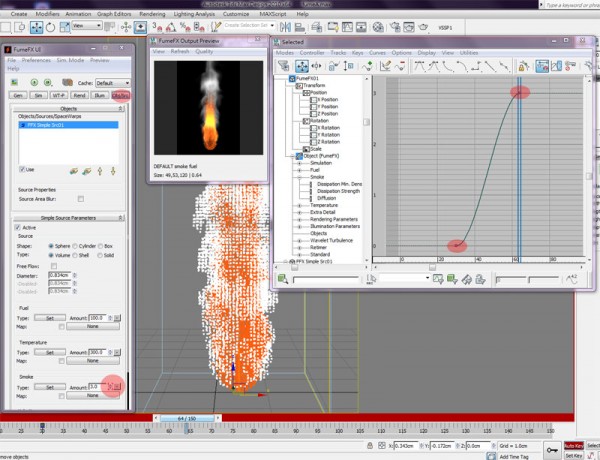Screen dimensions: 600x460
Task: Select Box shape radio button
Action: coord(100,246)
